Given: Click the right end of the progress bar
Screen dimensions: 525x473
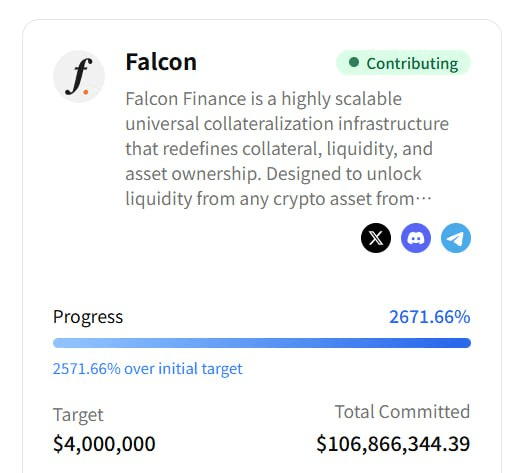Looking at the screenshot, I should click(466, 343).
